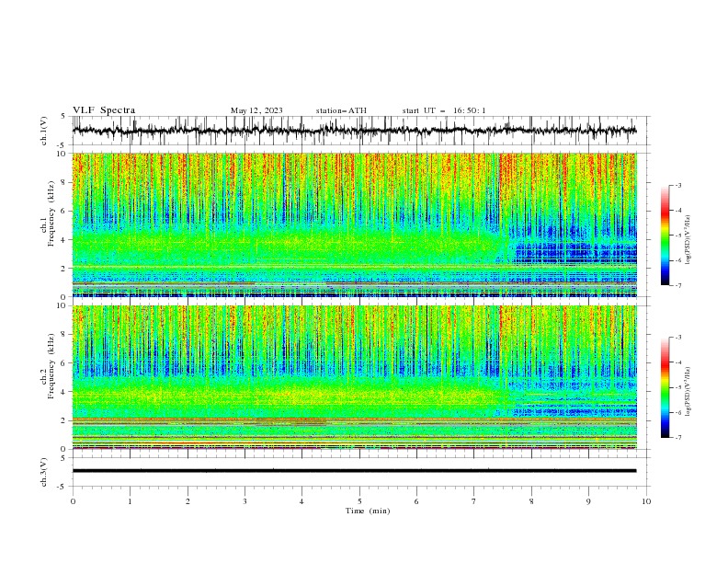This screenshot has height=563, width=728.
Task: Click the ch.1 "Frequency (kHz)" axis label
Action: pyautogui.click(x=51, y=213)
